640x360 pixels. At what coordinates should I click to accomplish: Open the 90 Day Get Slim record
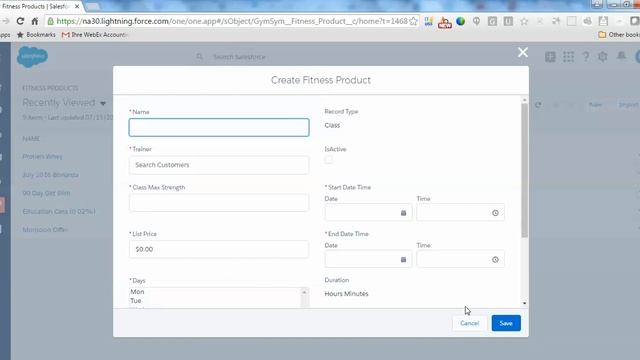click(x=46, y=193)
